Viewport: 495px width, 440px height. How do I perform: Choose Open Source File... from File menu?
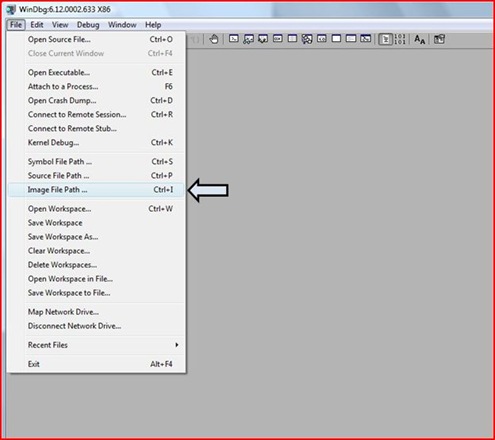(96, 39)
